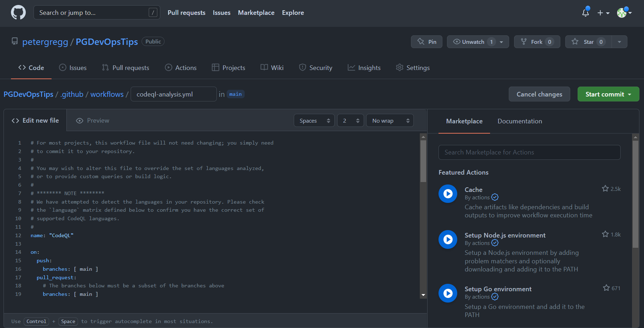Open the Wiki tab
The image size is (644, 328).
tap(272, 68)
